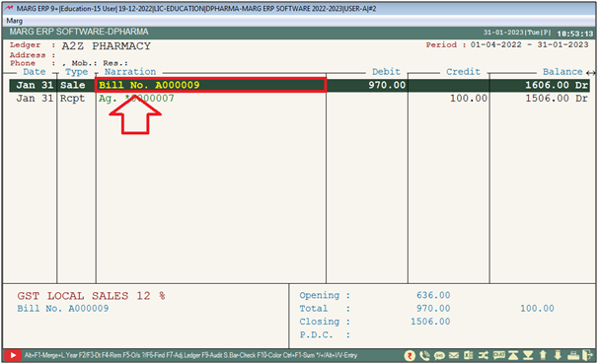Click the email envelope icon
Viewport: 599px width, 364px height.
pos(454,355)
